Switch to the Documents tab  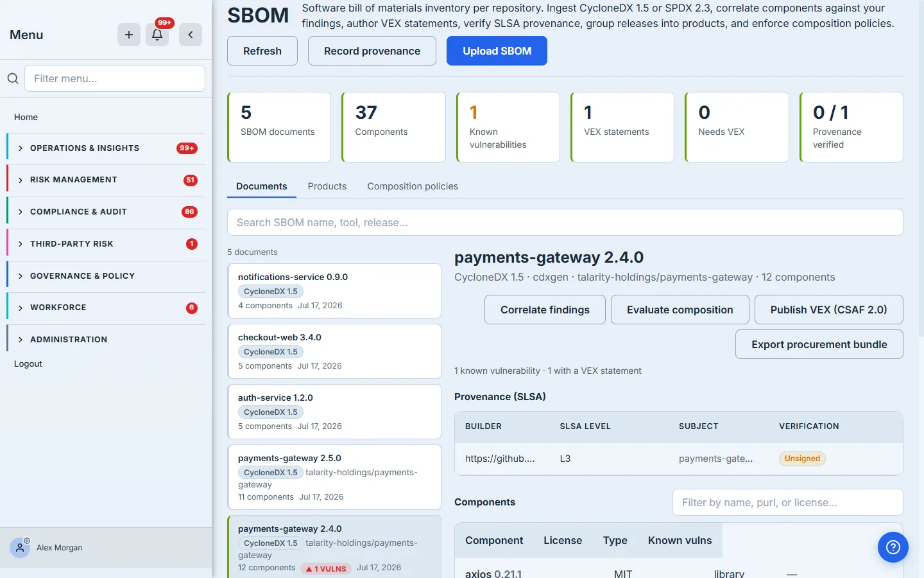pos(262,186)
